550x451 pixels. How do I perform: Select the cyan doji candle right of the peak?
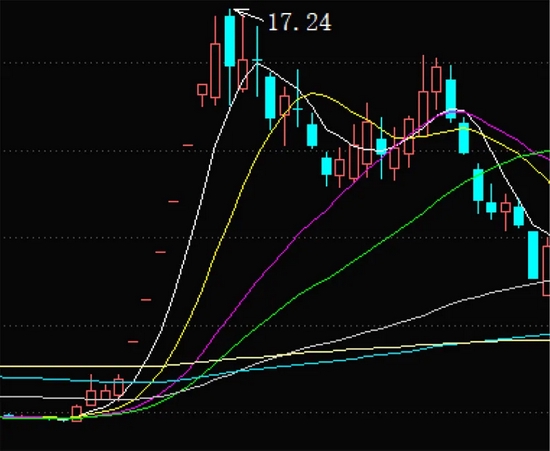(257, 61)
